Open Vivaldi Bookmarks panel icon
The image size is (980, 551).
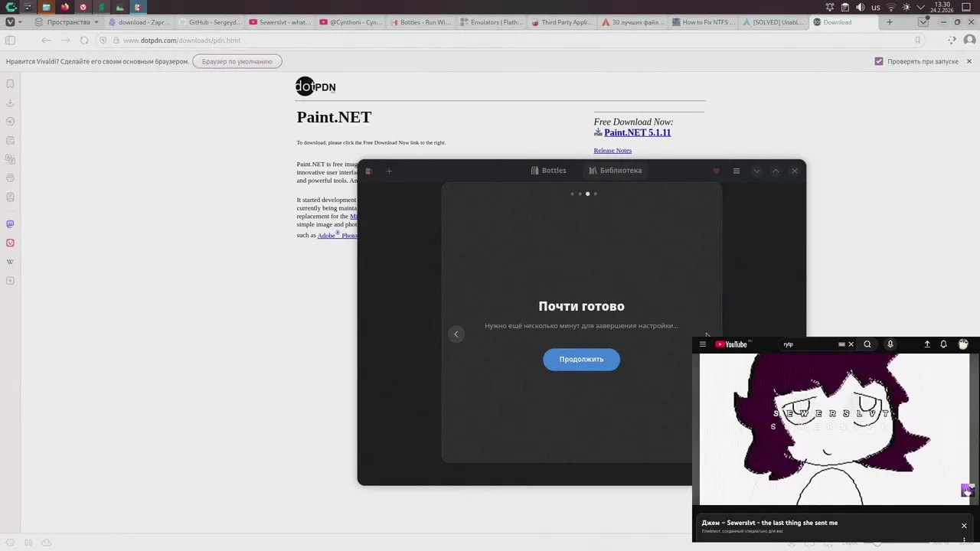(x=10, y=83)
